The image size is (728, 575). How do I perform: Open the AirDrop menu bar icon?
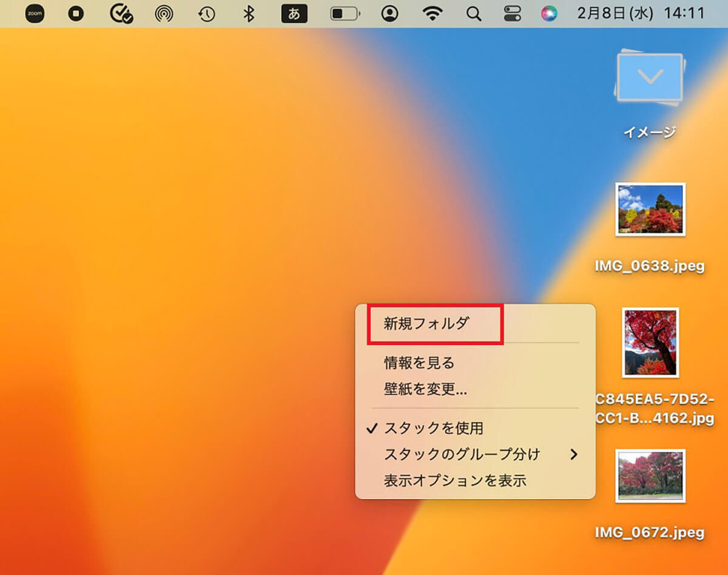tap(164, 14)
